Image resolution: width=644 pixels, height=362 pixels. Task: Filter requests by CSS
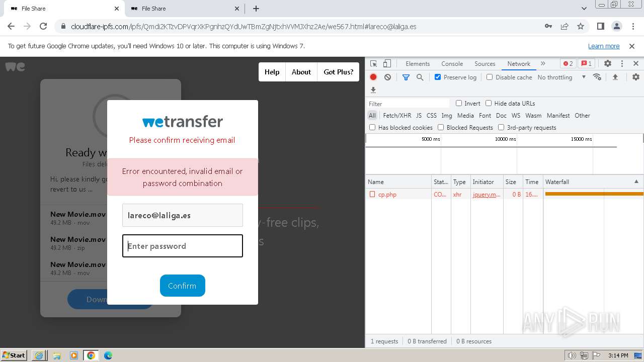[x=432, y=116]
